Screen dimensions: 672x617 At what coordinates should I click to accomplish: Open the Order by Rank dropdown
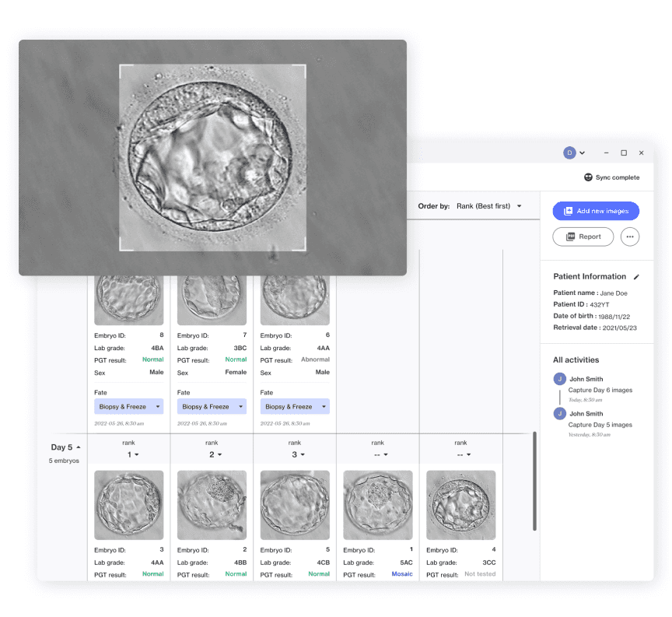tap(488, 206)
